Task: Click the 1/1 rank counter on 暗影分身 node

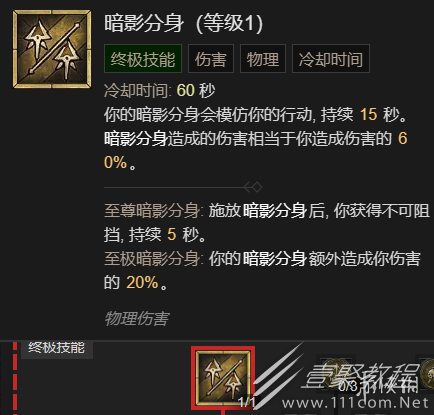Action: (247, 402)
